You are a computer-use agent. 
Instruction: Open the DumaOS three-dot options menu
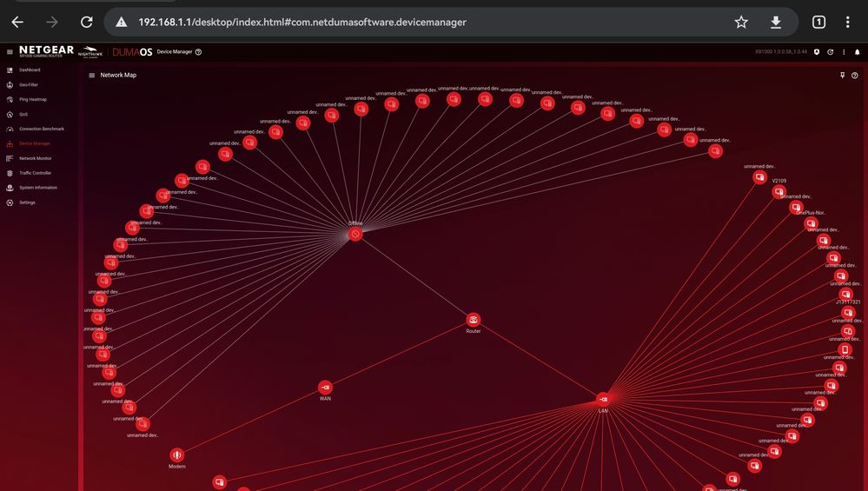click(844, 52)
